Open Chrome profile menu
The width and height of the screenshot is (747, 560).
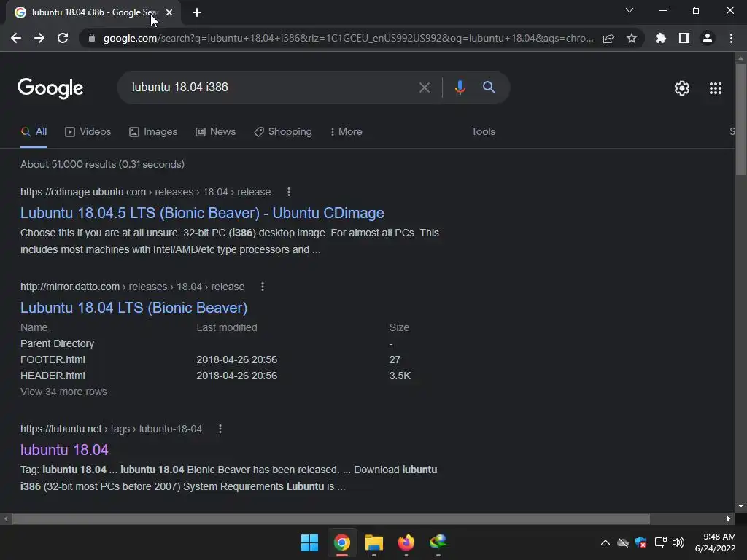coord(708,38)
